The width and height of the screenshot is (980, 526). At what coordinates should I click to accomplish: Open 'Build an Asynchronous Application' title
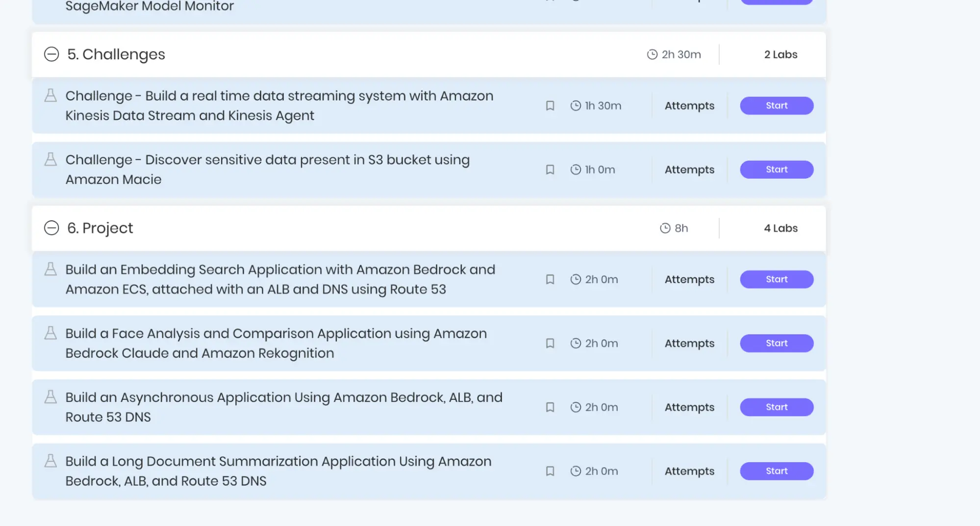tap(284, 407)
